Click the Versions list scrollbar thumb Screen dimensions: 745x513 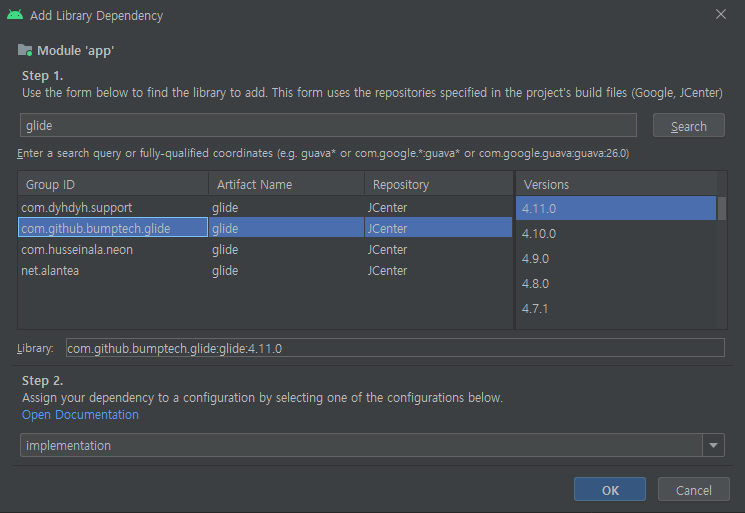[x=722, y=209]
